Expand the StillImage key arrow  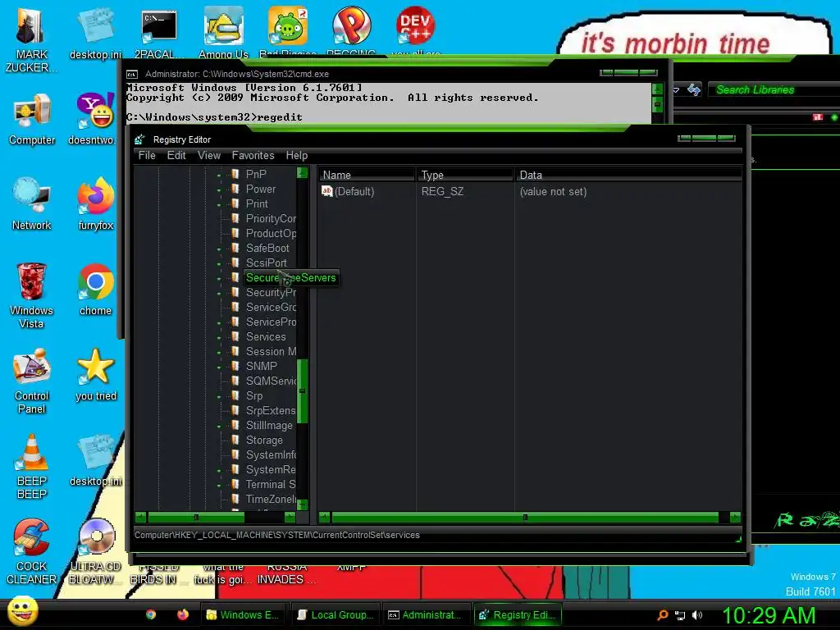tap(219, 427)
